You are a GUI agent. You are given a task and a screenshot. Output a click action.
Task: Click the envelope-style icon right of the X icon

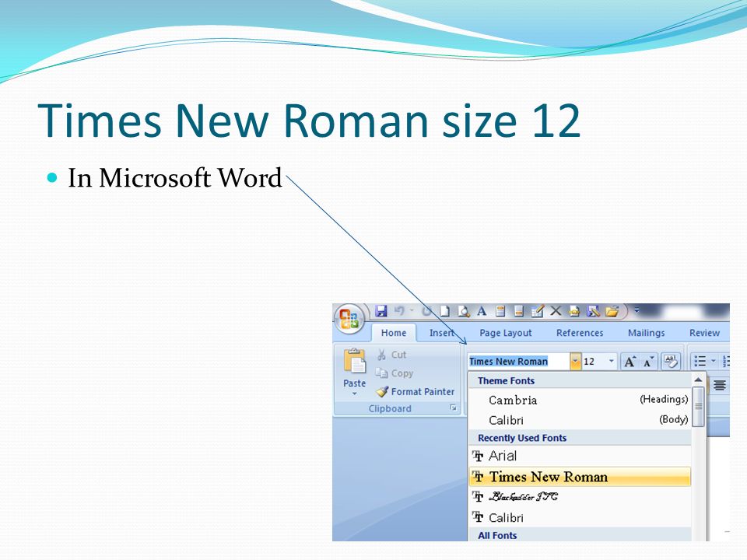[x=574, y=311]
